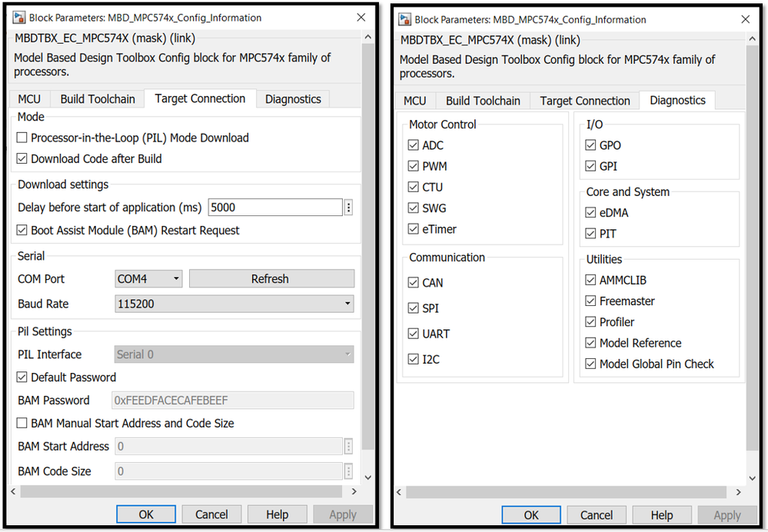This screenshot has width=768, height=532.
Task: Toggle Boot Assist Module Restart Request
Action: [22, 231]
